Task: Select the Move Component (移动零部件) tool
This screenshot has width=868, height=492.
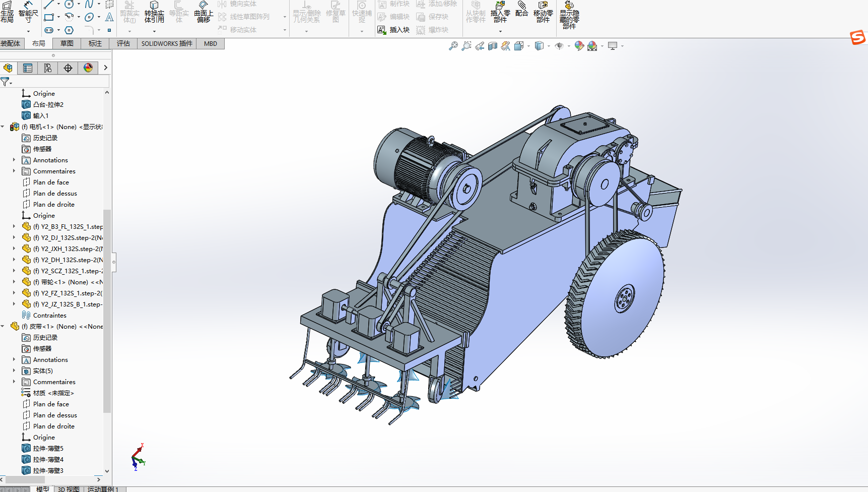Action: [543, 11]
